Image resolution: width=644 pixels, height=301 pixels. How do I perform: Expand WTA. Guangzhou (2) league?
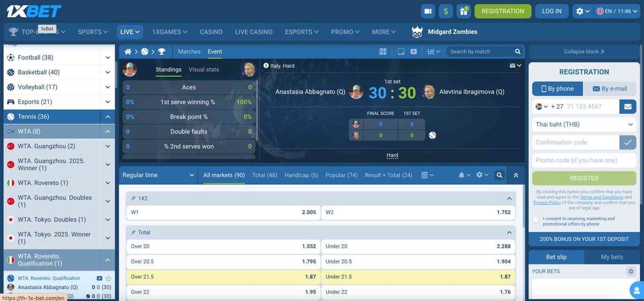108,146
